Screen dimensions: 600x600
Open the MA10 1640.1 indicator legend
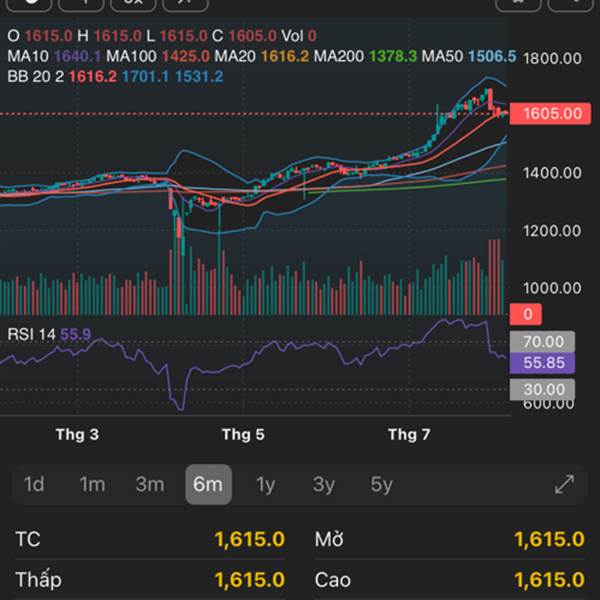[x=54, y=56]
